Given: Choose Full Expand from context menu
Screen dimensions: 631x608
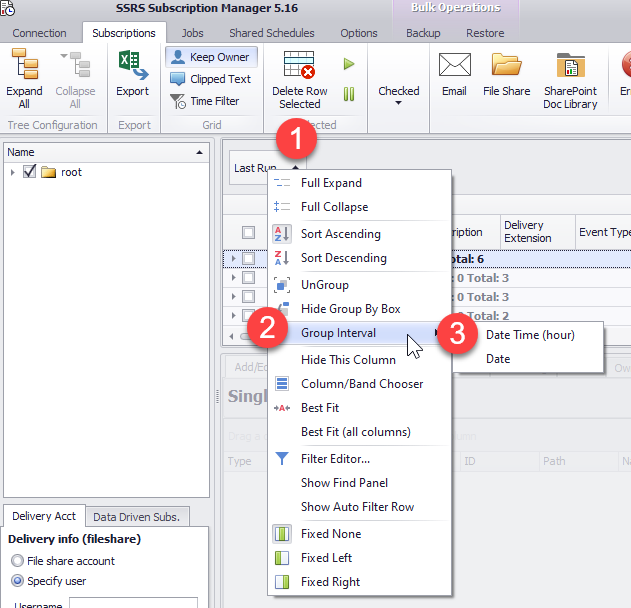Looking at the screenshot, I should (360, 183).
